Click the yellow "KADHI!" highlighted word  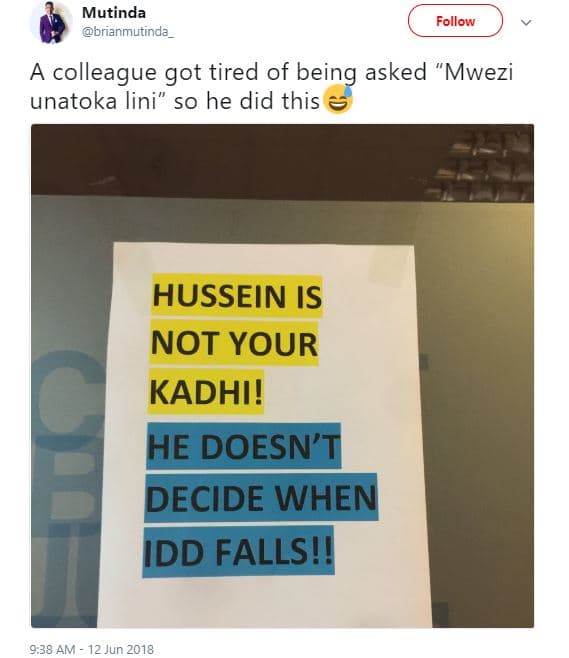click(x=206, y=392)
